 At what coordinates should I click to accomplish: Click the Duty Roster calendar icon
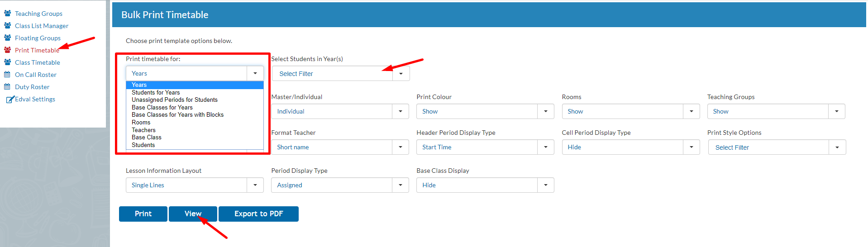point(7,86)
